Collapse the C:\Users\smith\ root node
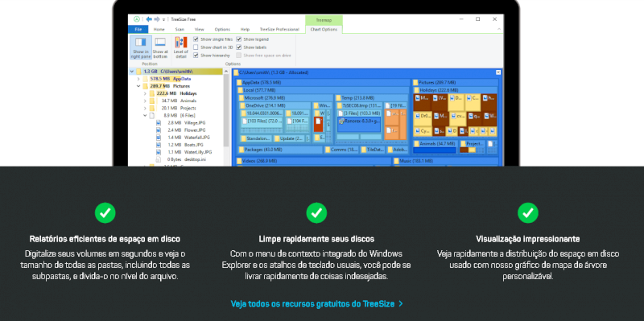644x321 pixels. [132, 72]
